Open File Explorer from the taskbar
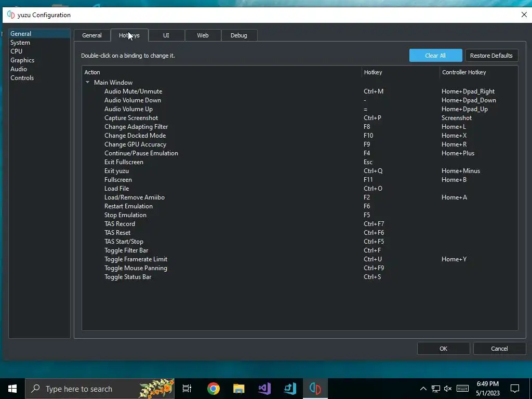532x399 pixels. (239, 389)
